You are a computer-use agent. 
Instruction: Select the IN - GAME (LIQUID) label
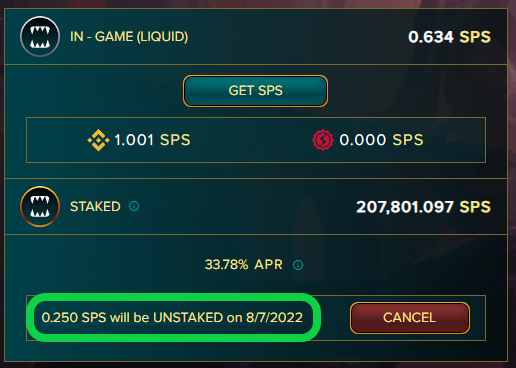pos(129,37)
